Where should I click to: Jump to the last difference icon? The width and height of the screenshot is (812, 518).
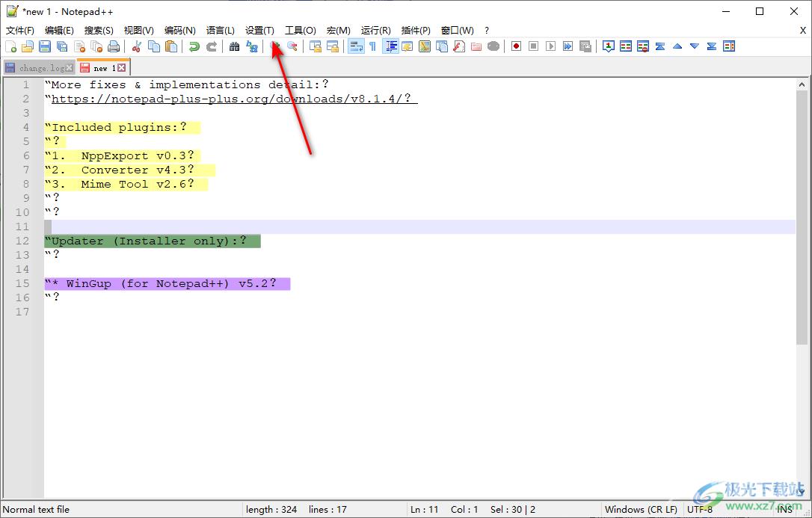coord(712,46)
